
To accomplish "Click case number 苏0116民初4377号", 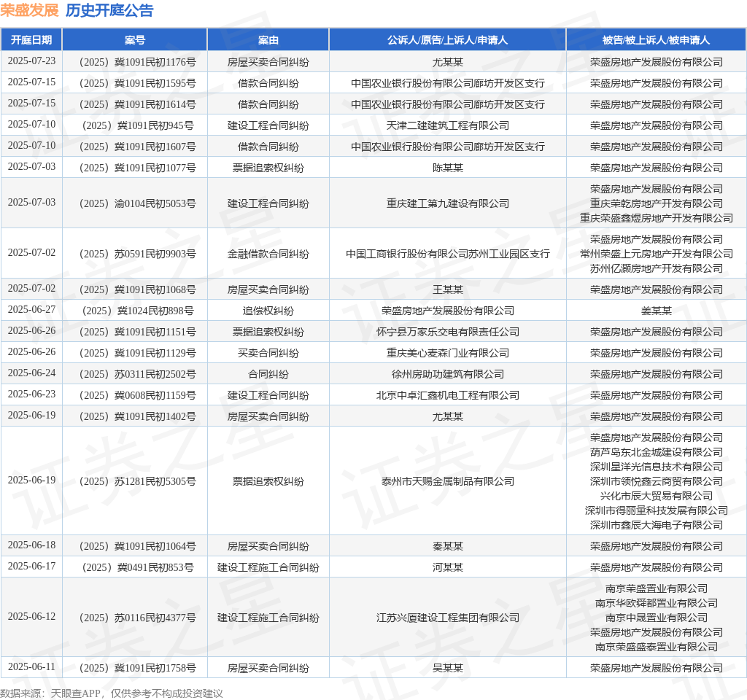I will coord(155,618).
